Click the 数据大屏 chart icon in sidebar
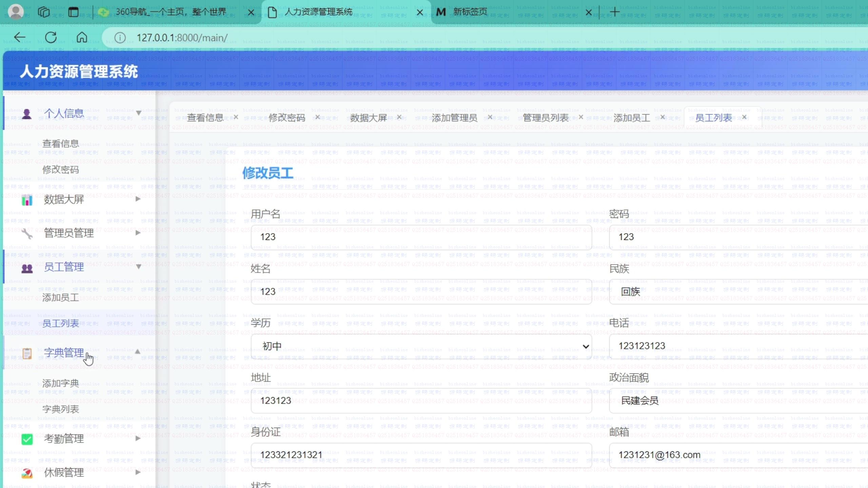This screenshot has height=488, width=868. (x=27, y=200)
